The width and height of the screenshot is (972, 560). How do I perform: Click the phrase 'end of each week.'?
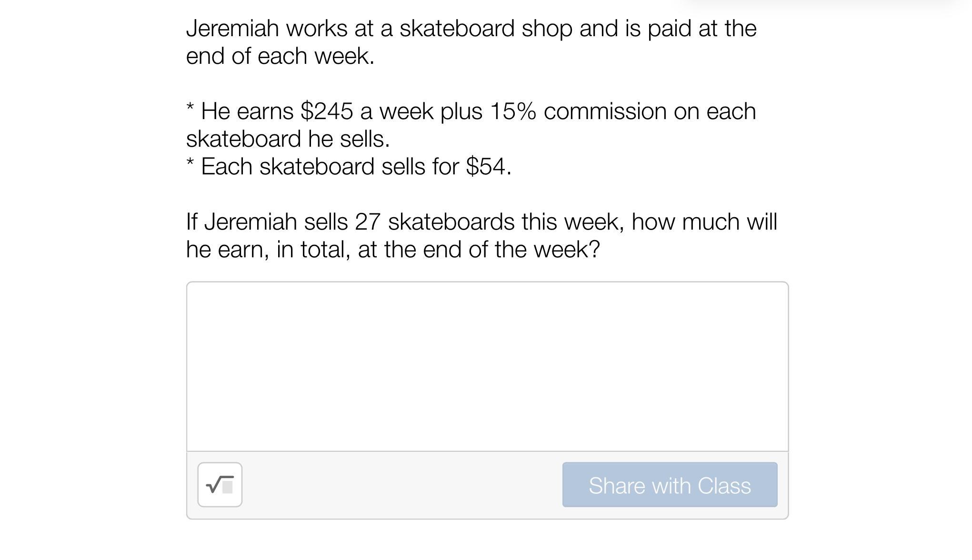click(280, 56)
